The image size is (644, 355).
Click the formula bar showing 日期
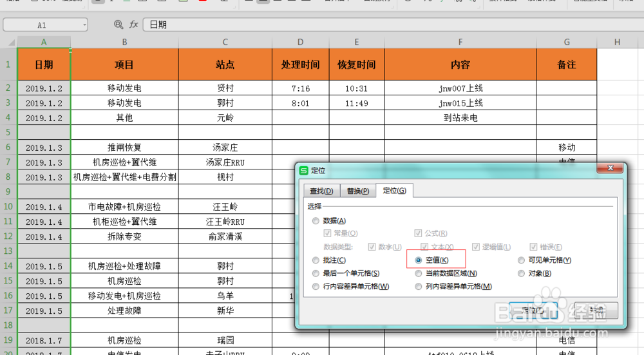pos(393,24)
